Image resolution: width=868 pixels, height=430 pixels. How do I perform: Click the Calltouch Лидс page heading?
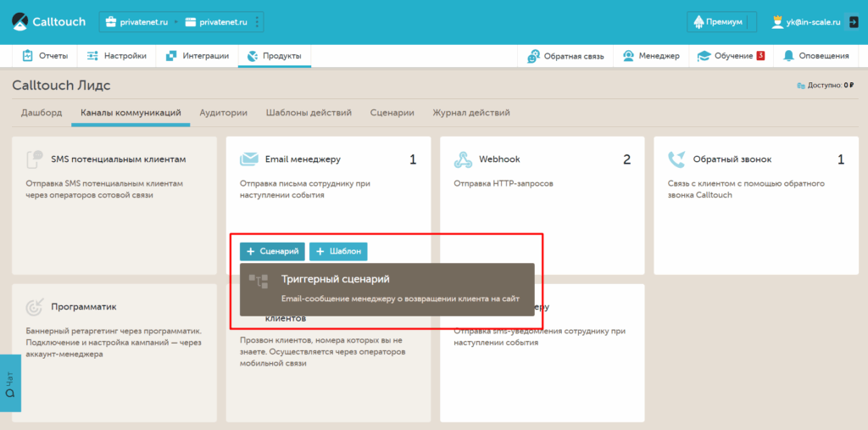(x=61, y=86)
